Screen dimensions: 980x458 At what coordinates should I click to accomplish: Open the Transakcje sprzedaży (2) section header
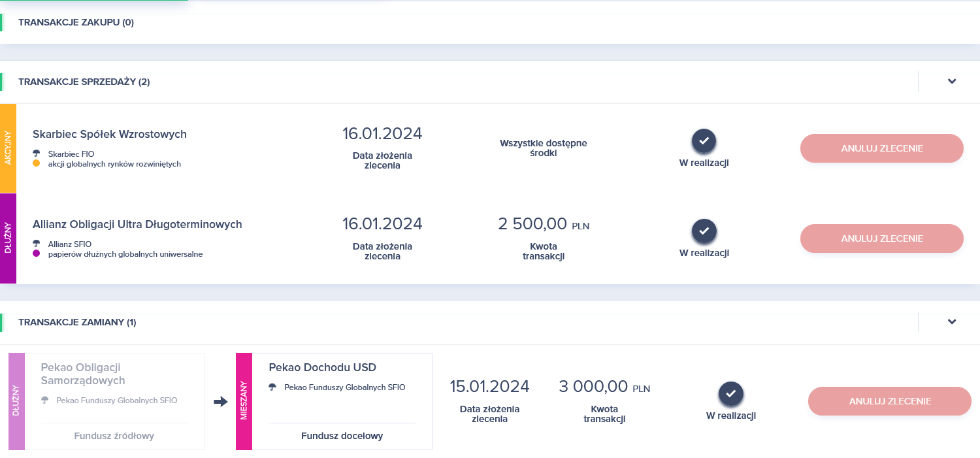(x=84, y=82)
